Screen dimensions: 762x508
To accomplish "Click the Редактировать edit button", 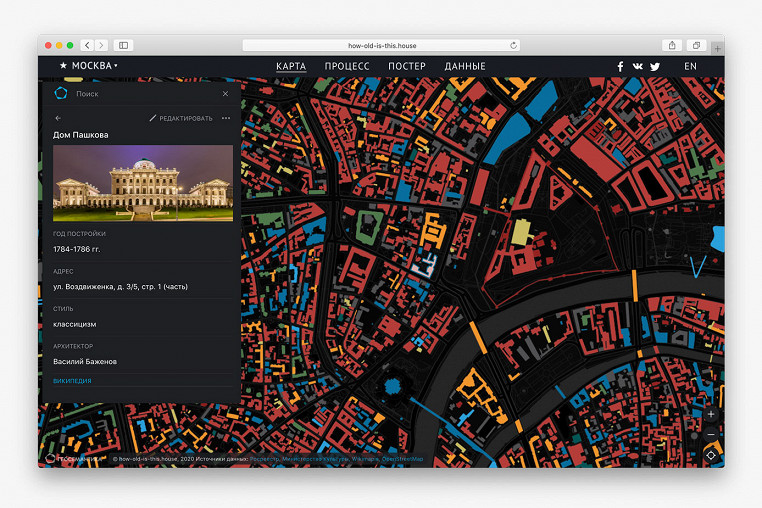I will 181,118.
